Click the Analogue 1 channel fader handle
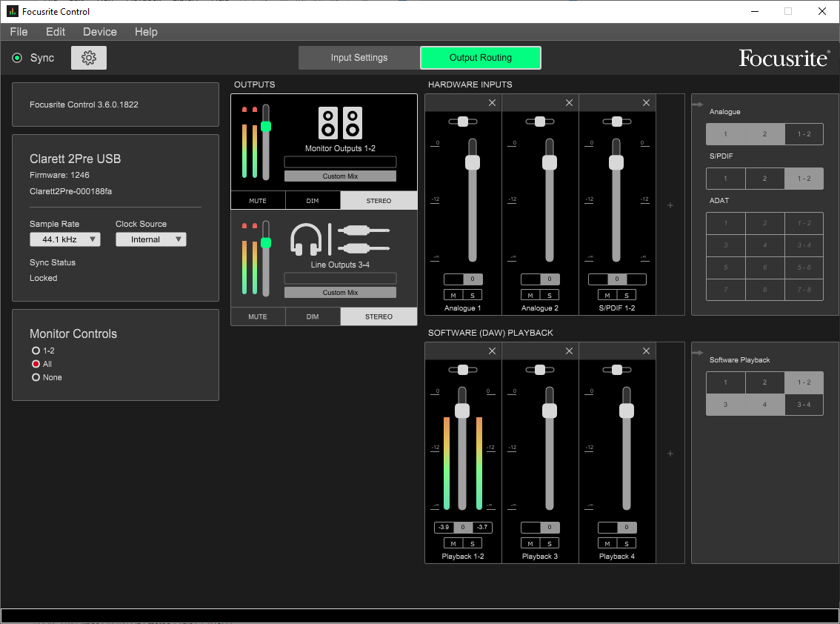 tap(473, 162)
